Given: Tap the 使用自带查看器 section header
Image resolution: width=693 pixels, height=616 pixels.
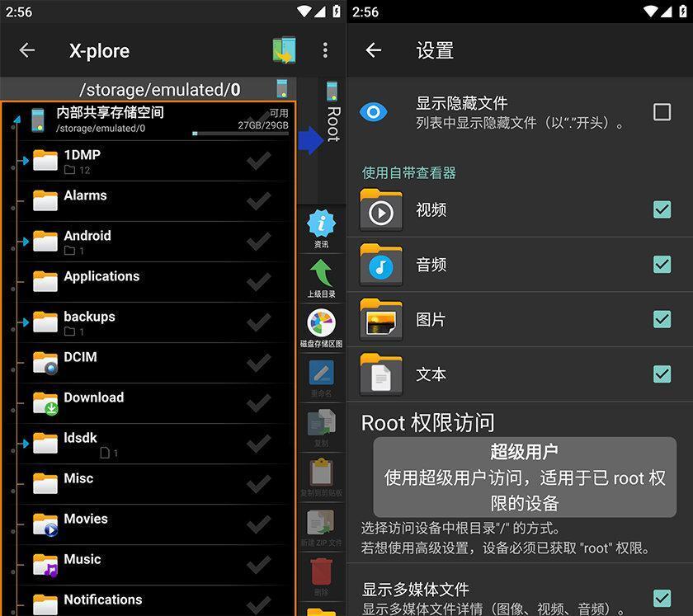Looking at the screenshot, I should coord(409,173).
